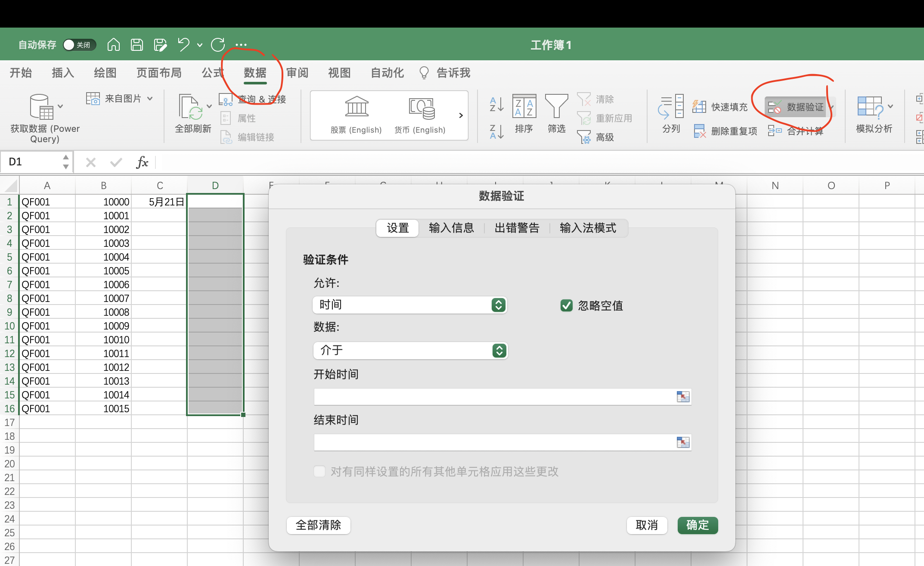Expand the Refresh All dropdown arrow
This screenshot has height=566, width=924.
pyautogui.click(x=209, y=106)
